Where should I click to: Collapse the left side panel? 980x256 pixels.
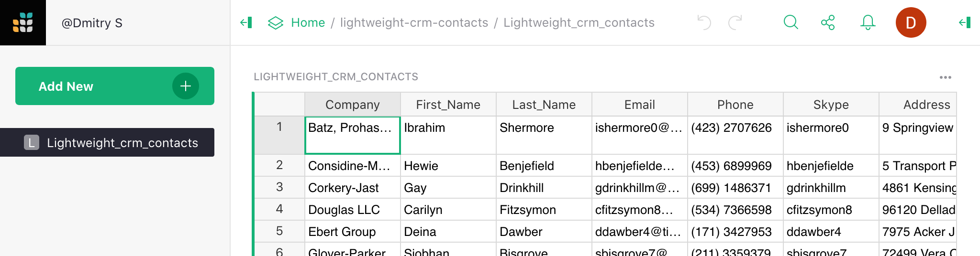click(x=246, y=22)
